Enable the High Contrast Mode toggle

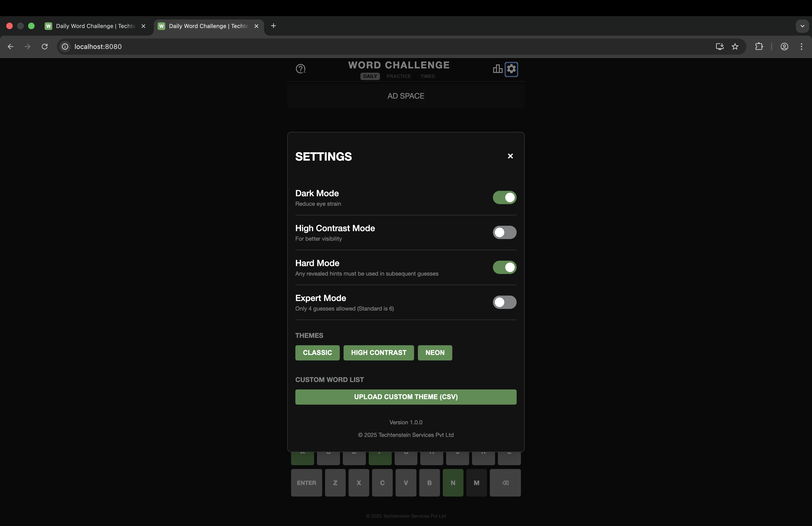[x=504, y=232]
